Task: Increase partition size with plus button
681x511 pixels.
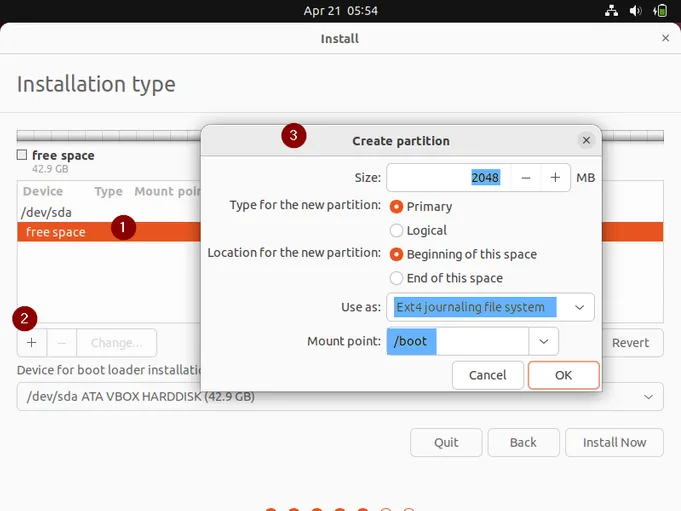Action: tap(555, 178)
